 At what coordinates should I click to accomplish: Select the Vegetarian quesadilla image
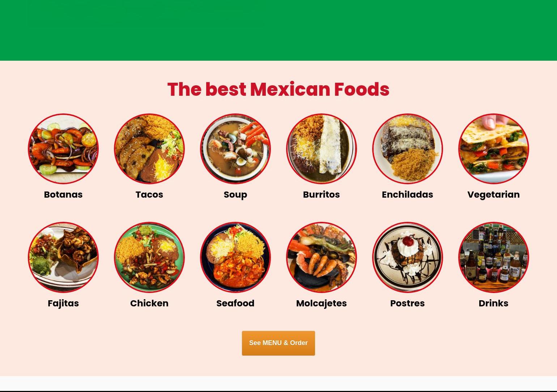(x=494, y=149)
